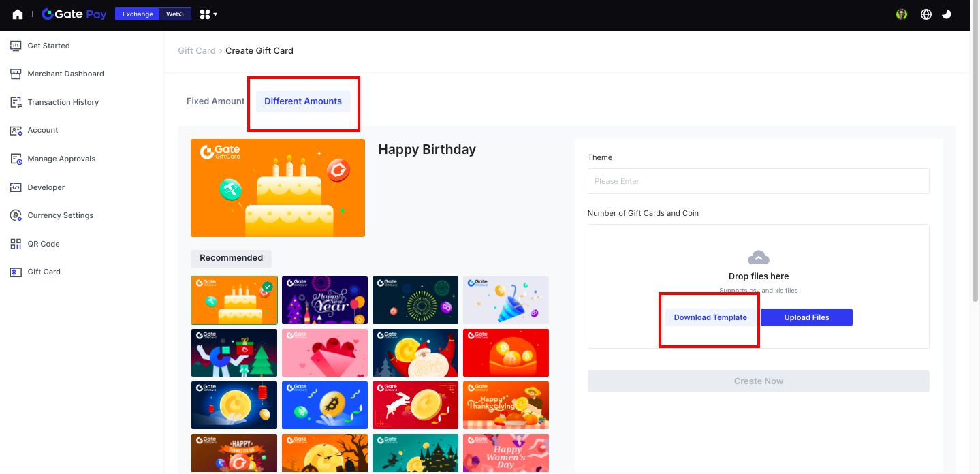Click the Theme input field
This screenshot has height=474, width=980.
point(758,181)
